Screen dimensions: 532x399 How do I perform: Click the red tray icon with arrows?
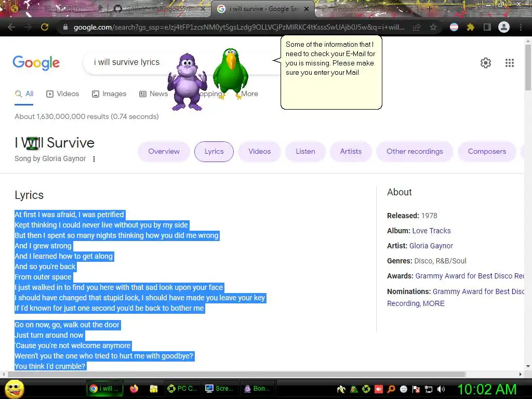379,389
